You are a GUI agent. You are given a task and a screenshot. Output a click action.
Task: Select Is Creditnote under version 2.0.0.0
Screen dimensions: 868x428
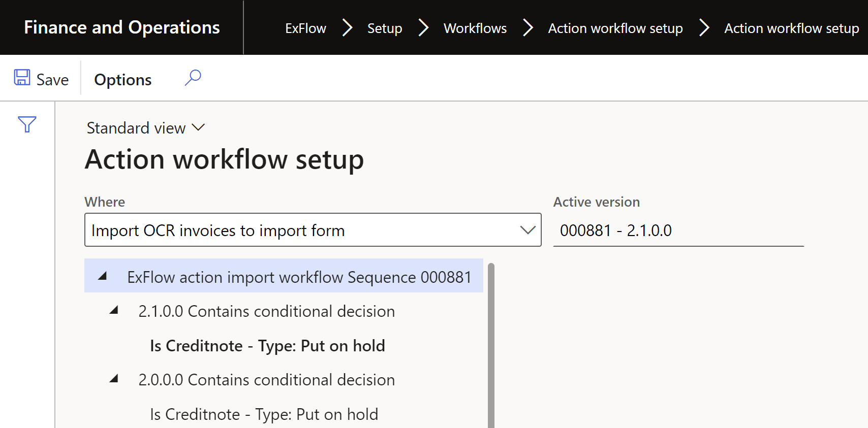tap(264, 414)
